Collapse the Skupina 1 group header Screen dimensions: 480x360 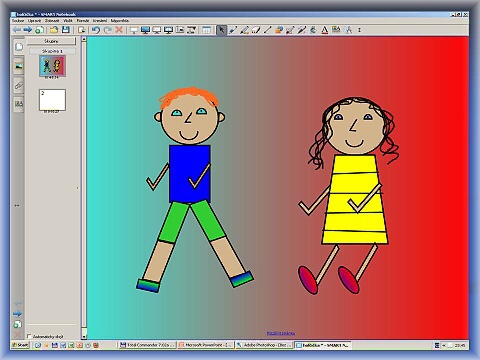pyautogui.click(x=52, y=51)
